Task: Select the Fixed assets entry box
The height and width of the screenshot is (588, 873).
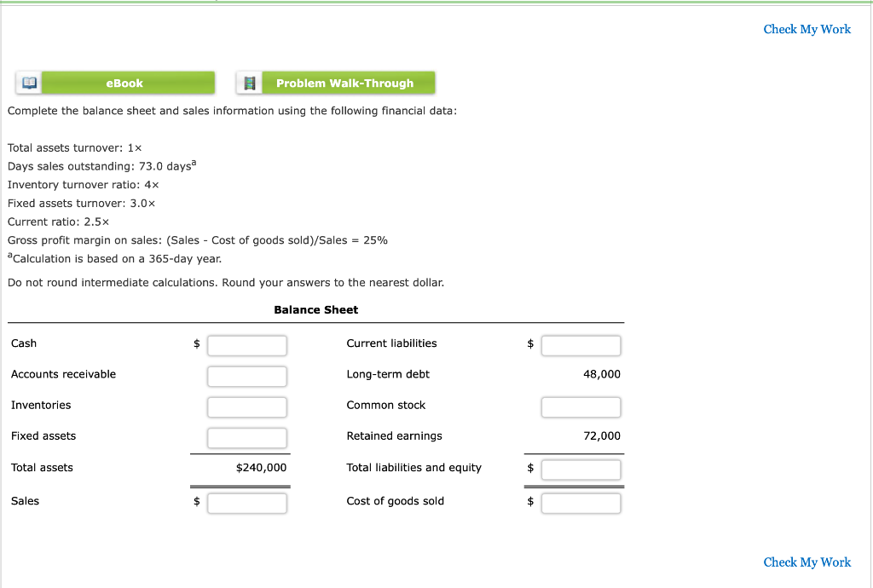Action: pyautogui.click(x=246, y=437)
